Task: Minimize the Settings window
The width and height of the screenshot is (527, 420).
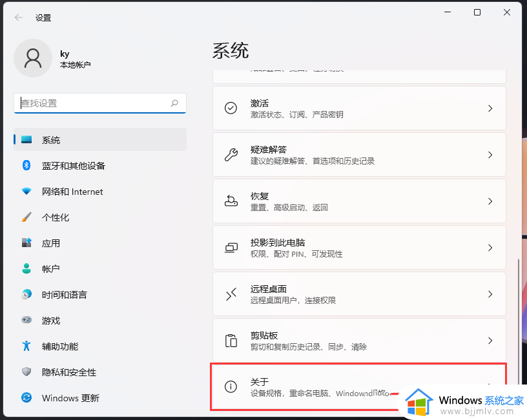Action: point(448,12)
